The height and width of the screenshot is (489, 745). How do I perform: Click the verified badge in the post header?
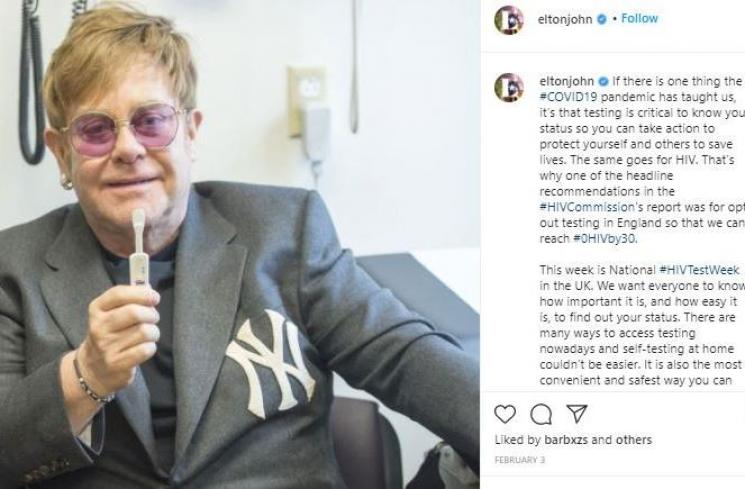[x=602, y=19]
